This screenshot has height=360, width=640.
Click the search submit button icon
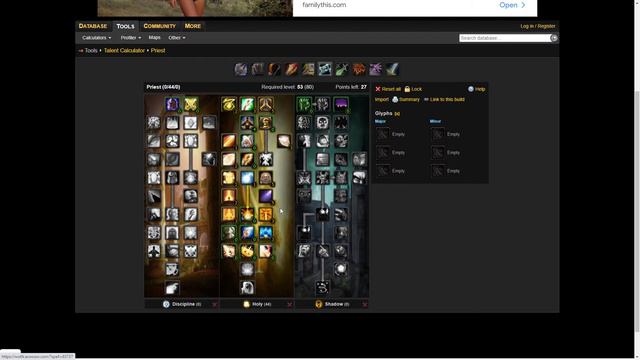coord(554,38)
